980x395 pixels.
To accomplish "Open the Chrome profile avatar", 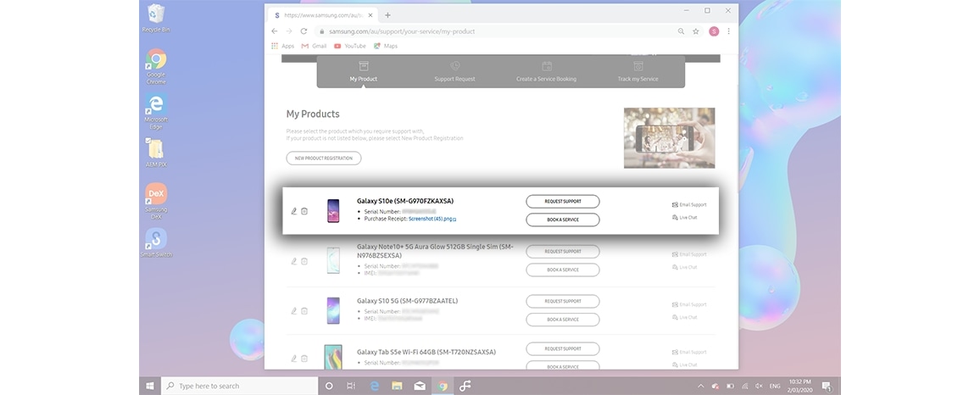I will (714, 31).
